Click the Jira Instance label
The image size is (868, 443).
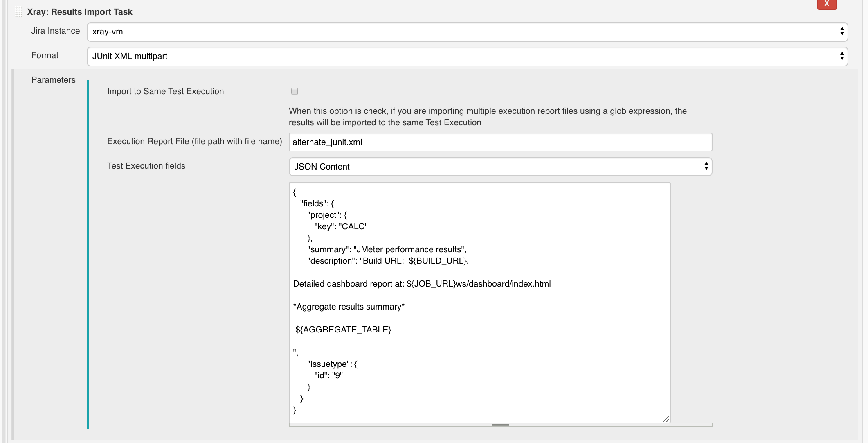click(55, 31)
